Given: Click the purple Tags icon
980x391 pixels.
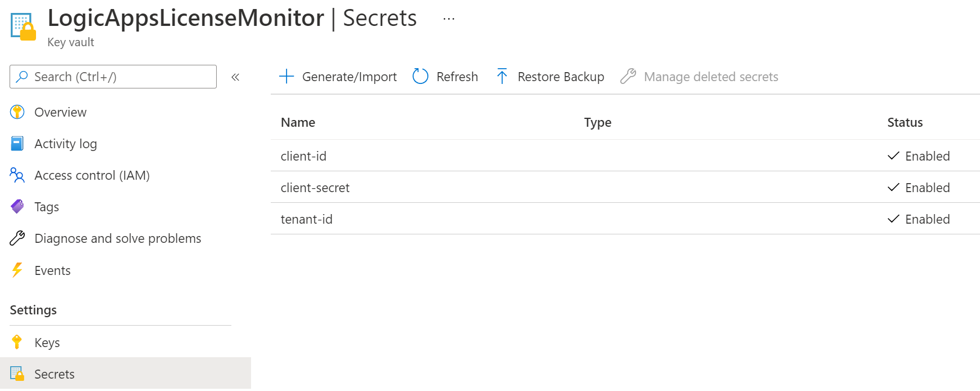Looking at the screenshot, I should click(x=17, y=207).
